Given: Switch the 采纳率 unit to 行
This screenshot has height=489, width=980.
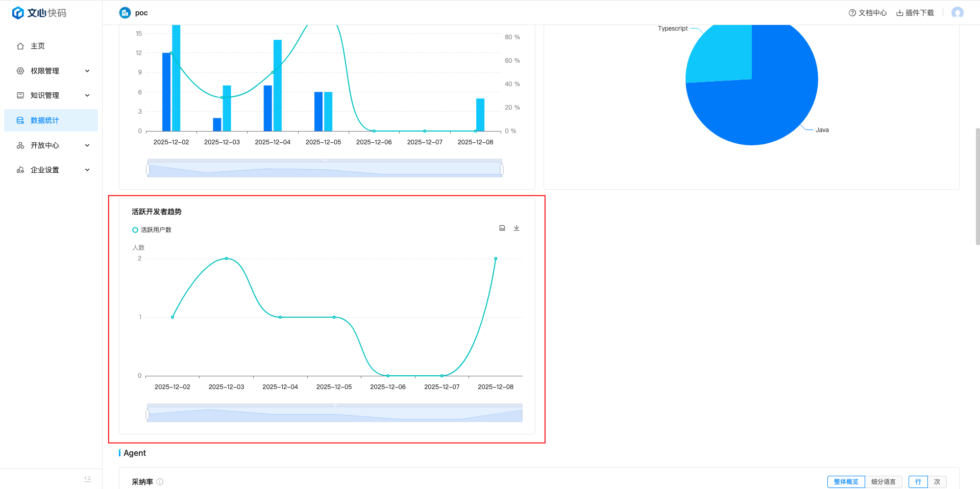Looking at the screenshot, I should [918, 482].
